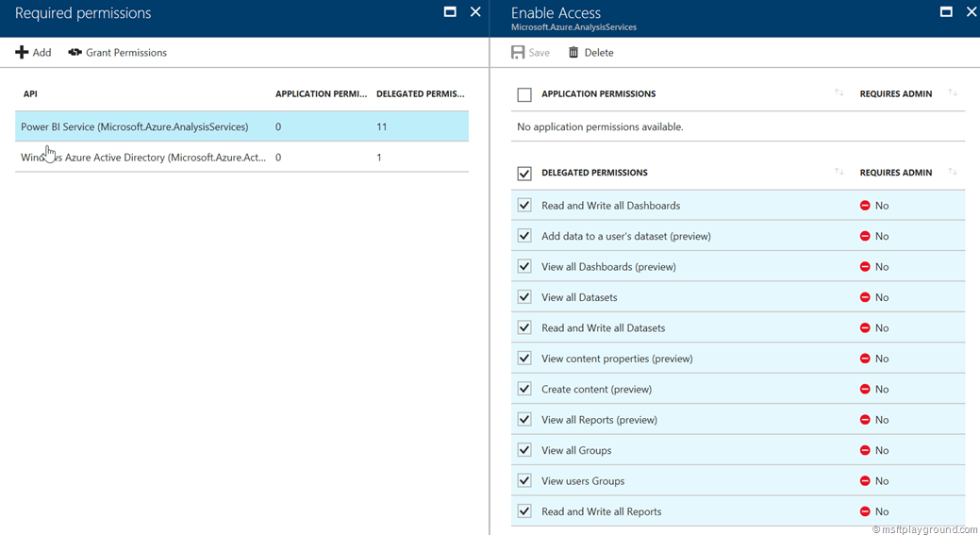Screen dimensions: 980x535
Task: Uncheck the Create content (preview) checkbox
Action: [x=524, y=390]
